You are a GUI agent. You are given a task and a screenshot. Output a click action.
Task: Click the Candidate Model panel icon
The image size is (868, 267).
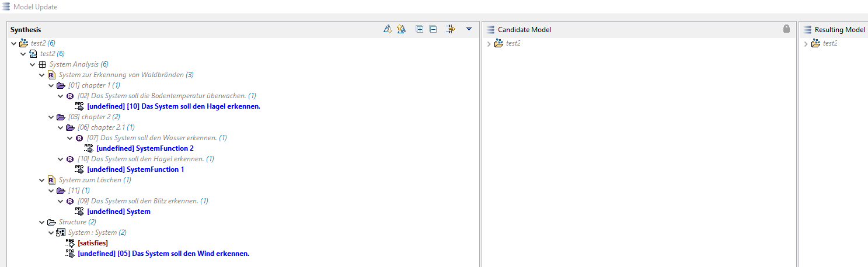point(491,29)
